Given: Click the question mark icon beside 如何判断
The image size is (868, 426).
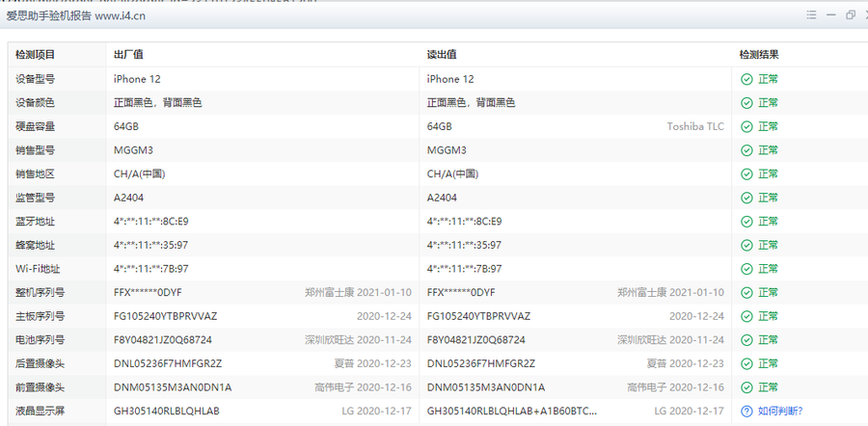Looking at the screenshot, I should 746,412.
